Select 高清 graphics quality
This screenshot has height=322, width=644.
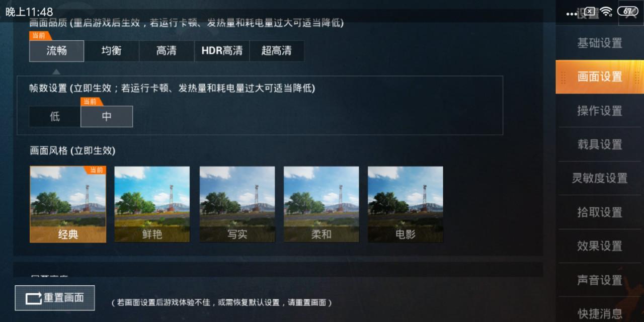167,51
